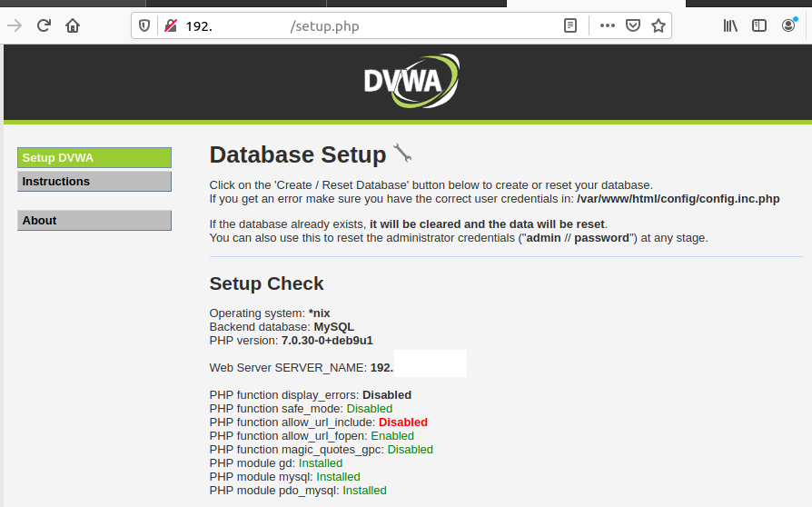Click the Database Setup heading
The image size is (812, 507).
298,154
